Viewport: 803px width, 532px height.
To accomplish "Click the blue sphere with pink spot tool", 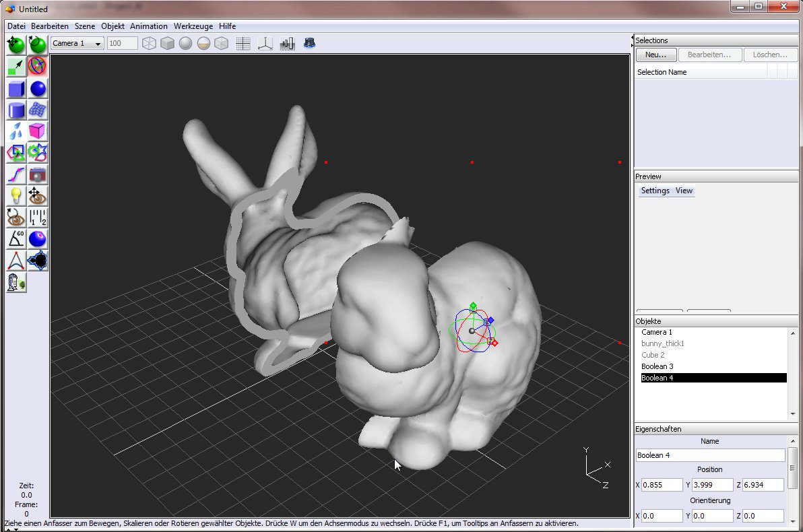I will pyautogui.click(x=37, y=239).
